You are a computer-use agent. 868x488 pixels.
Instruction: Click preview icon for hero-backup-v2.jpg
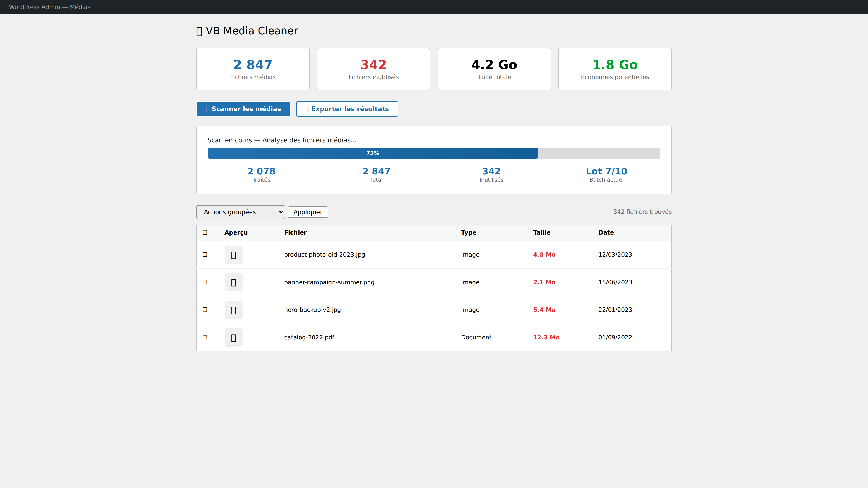coord(234,310)
